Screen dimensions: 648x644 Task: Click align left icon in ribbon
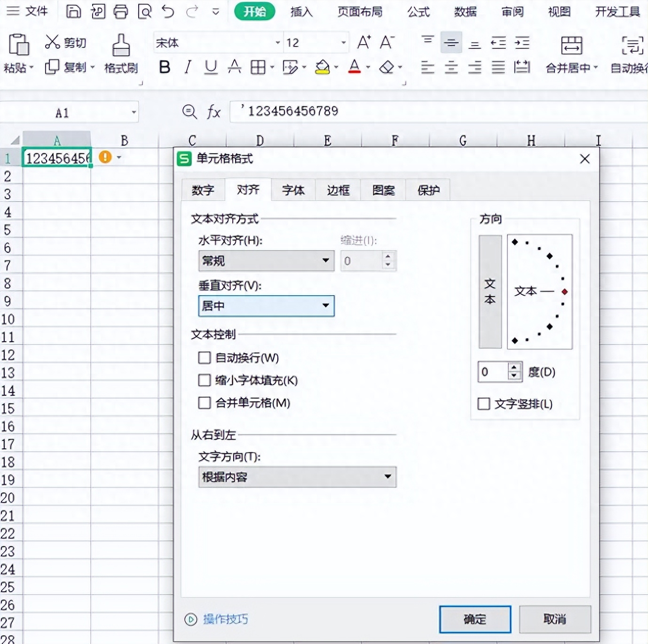coord(427,67)
